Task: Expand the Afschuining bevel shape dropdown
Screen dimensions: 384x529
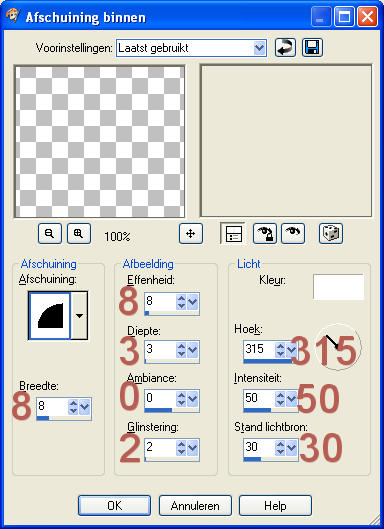Action: coord(79,316)
